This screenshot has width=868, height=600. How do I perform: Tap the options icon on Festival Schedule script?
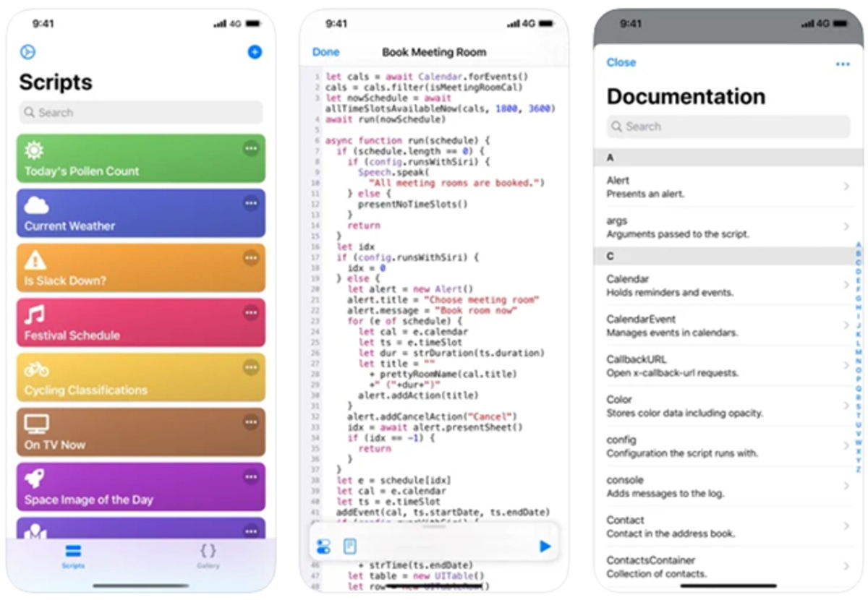point(251,311)
